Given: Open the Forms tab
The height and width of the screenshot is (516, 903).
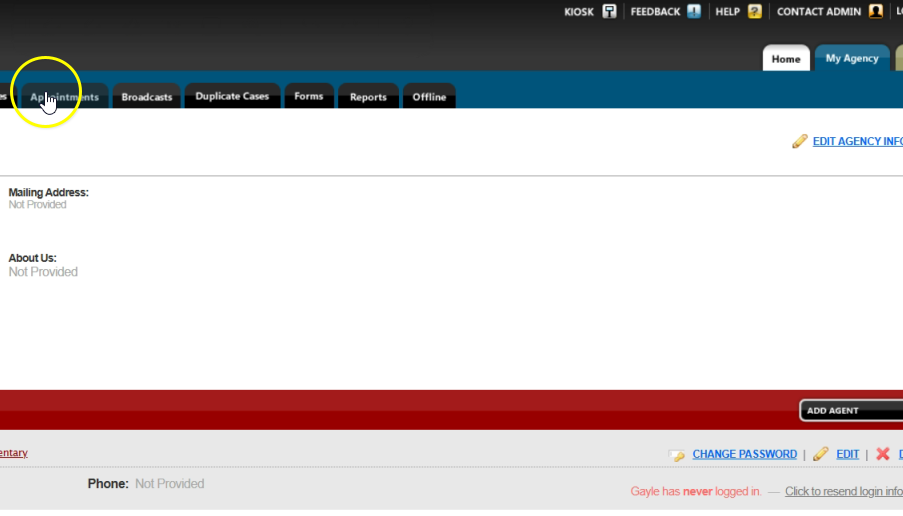Looking at the screenshot, I should 309,97.
